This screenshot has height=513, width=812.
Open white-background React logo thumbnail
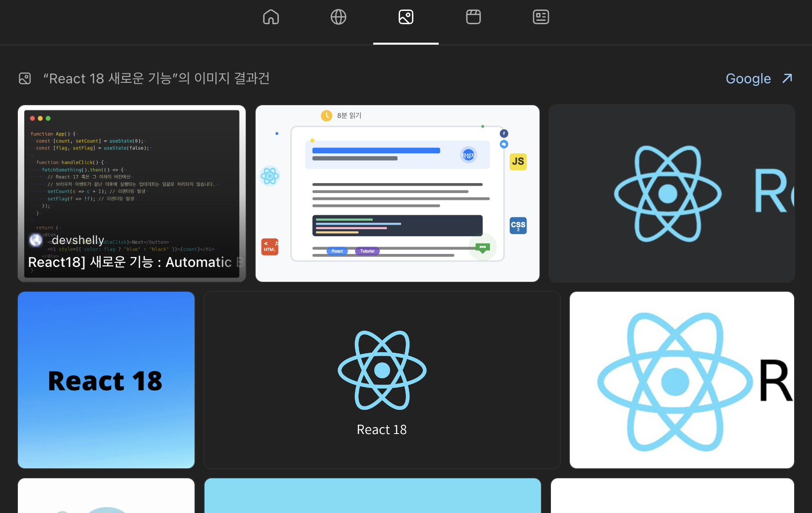tap(682, 380)
